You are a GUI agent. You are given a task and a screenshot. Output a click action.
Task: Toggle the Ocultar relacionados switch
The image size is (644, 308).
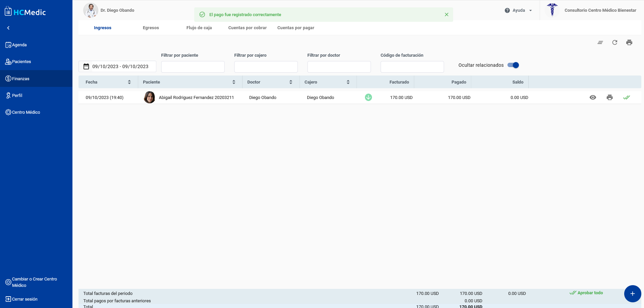pos(513,65)
